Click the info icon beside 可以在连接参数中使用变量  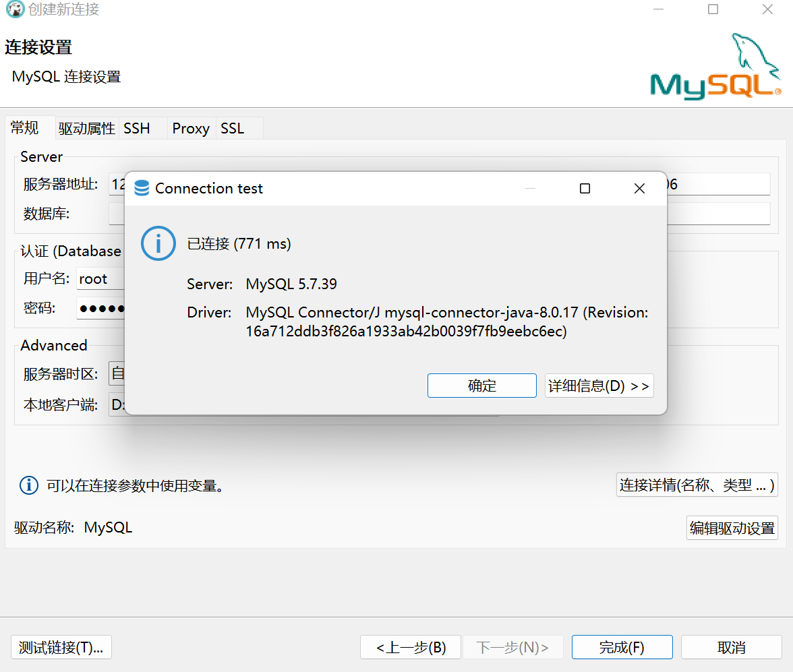[x=29, y=485]
